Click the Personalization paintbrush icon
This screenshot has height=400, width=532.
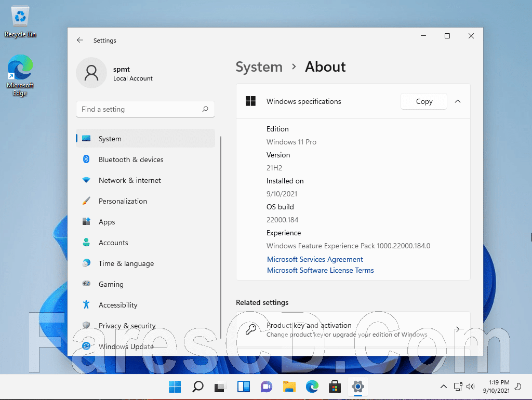coord(86,201)
